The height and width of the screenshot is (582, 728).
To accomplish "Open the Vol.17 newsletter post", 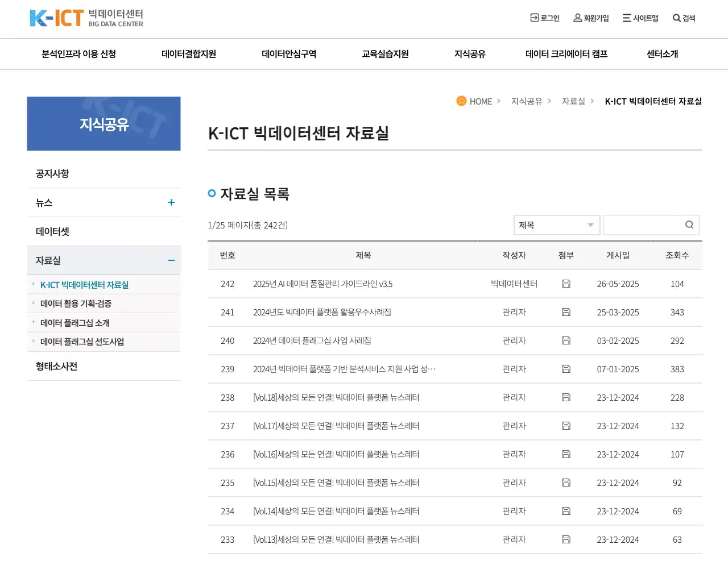I will pos(336,426).
